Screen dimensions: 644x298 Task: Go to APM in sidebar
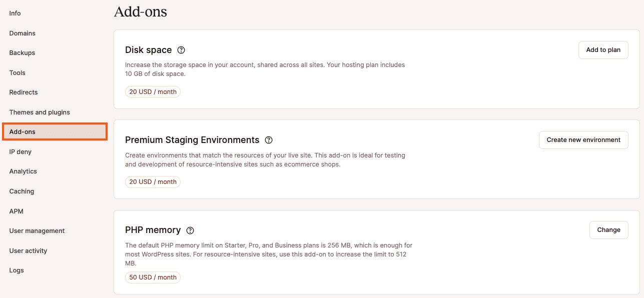16,211
